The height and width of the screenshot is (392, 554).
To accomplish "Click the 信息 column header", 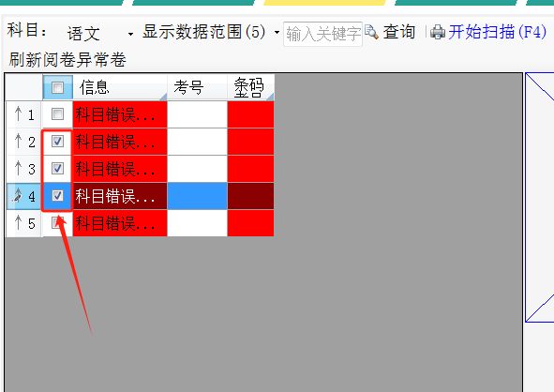I will click(x=120, y=87).
